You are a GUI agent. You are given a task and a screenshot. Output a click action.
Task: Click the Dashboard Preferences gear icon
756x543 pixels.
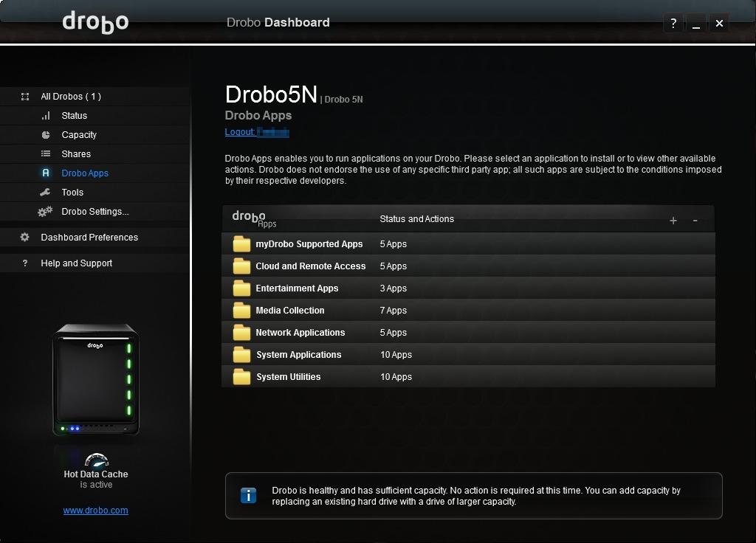[24, 237]
